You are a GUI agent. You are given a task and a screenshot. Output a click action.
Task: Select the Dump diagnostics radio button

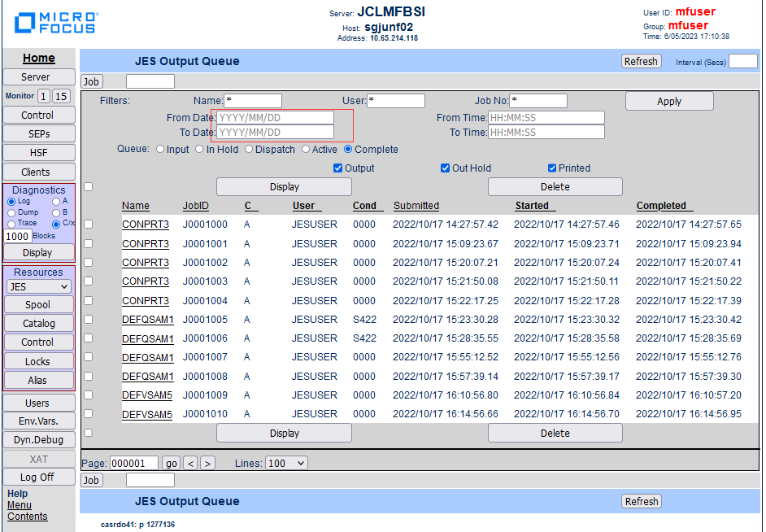point(11,213)
